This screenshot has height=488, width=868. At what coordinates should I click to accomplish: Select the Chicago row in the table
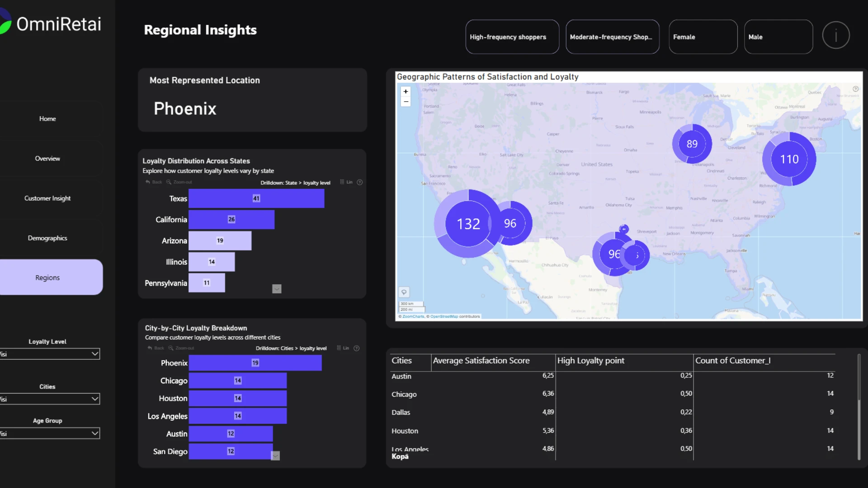[613, 394]
